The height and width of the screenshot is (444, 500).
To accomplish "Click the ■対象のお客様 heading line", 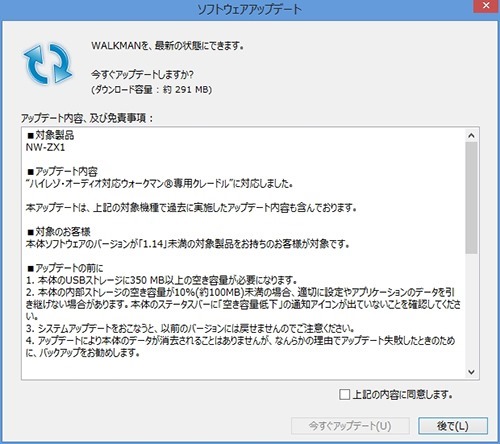I will [59, 231].
